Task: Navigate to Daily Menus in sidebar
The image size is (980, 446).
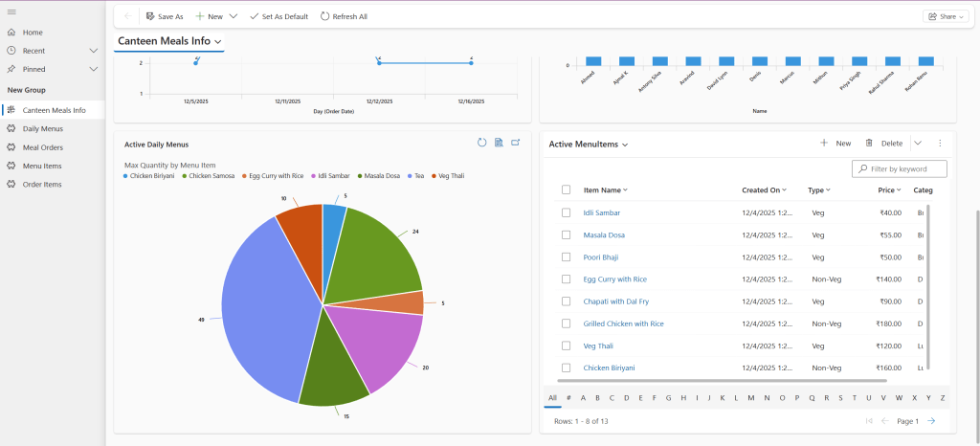Action: (43, 128)
